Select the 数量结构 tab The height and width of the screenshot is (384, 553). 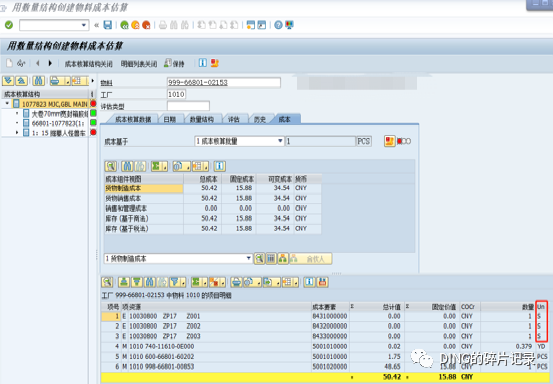[x=202, y=120]
